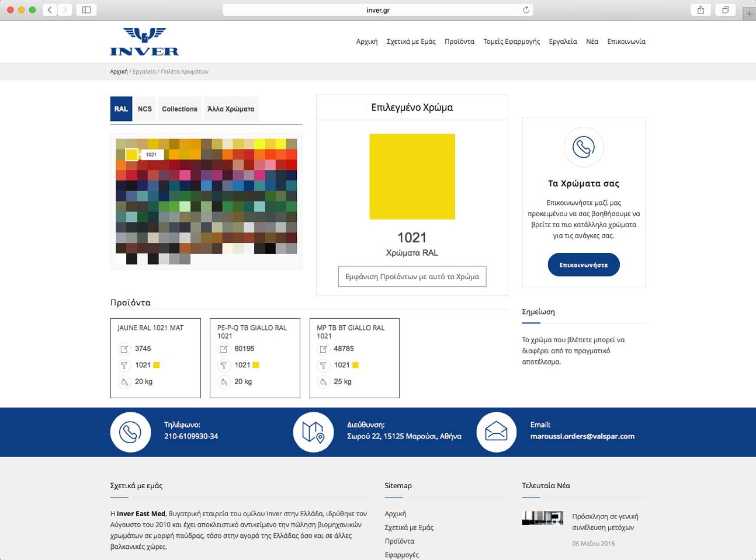Select the yellow 1021 swatch in palette

[132, 155]
